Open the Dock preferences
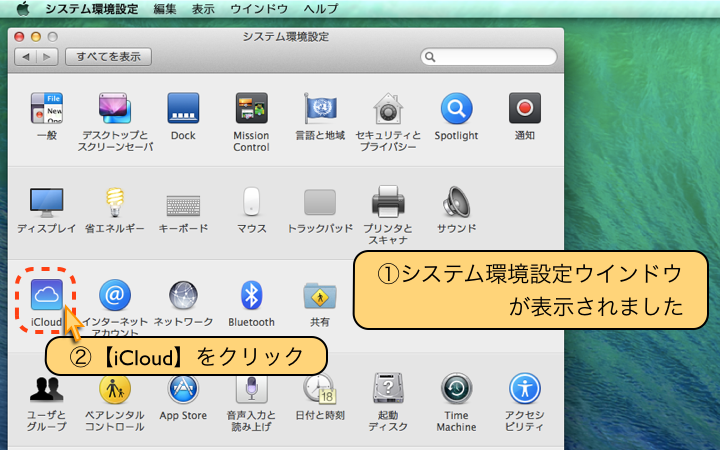Image resolution: width=720 pixels, height=450 pixels. click(x=183, y=108)
